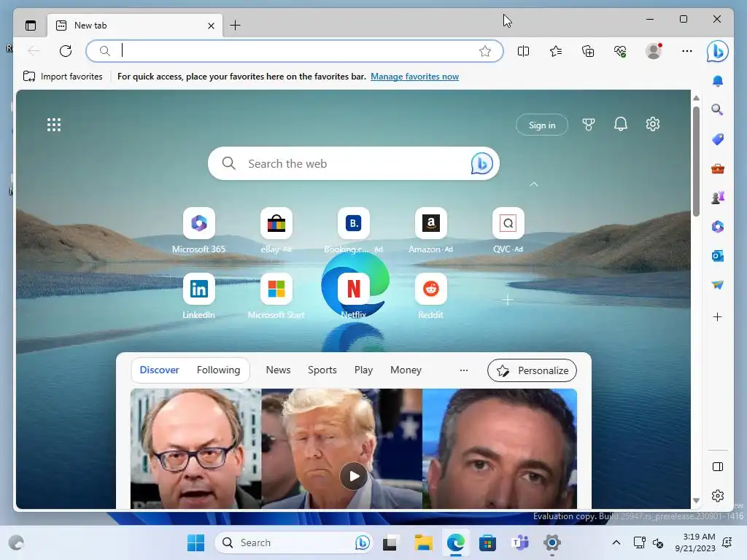Click the Search the web box
Viewport: 747px width, 560px height.
tap(354, 163)
